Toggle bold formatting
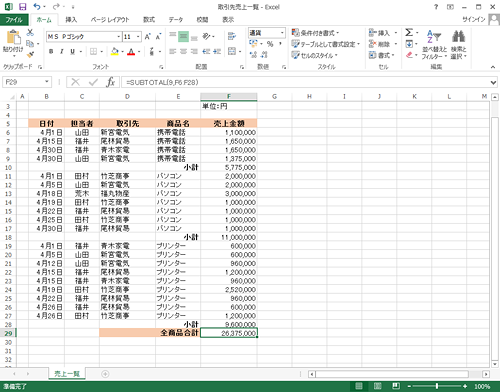Image resolution: width=500 pixels, height=392 pixels. coord(51,51)
